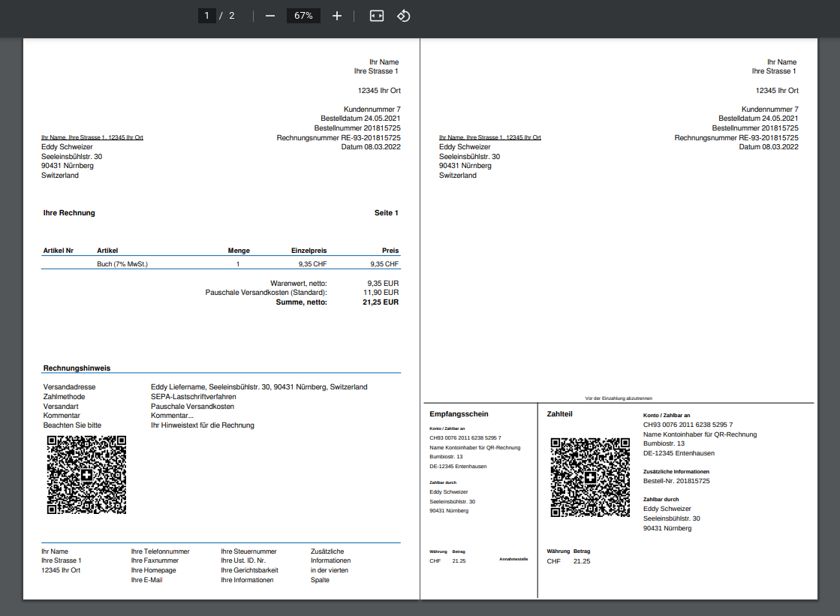Click the 67% zoom level field

point(303,16)
